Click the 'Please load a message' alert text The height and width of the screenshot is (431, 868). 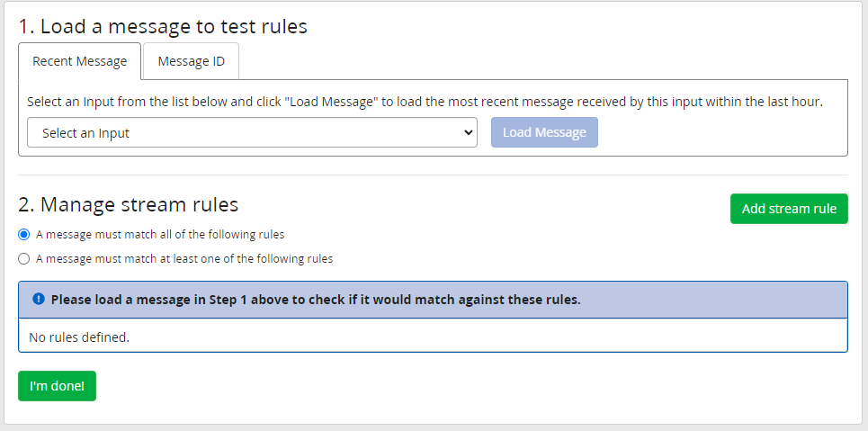[315, 300]
